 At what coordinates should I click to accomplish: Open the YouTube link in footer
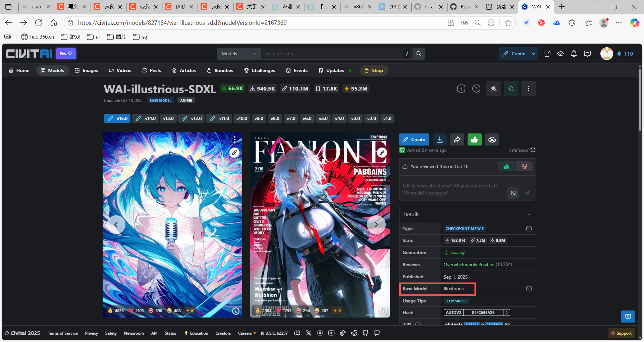[x=331, y=333]
